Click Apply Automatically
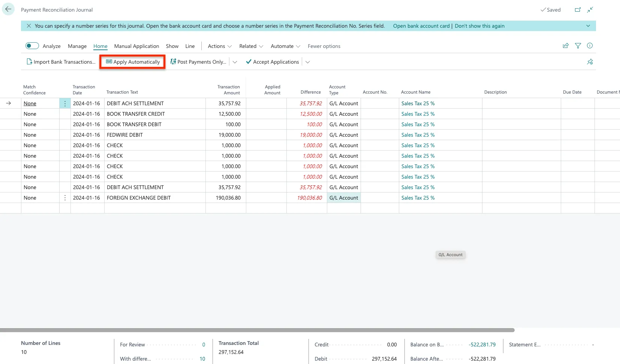This screenshot has height=364, width=620. [x=133, y=62]
